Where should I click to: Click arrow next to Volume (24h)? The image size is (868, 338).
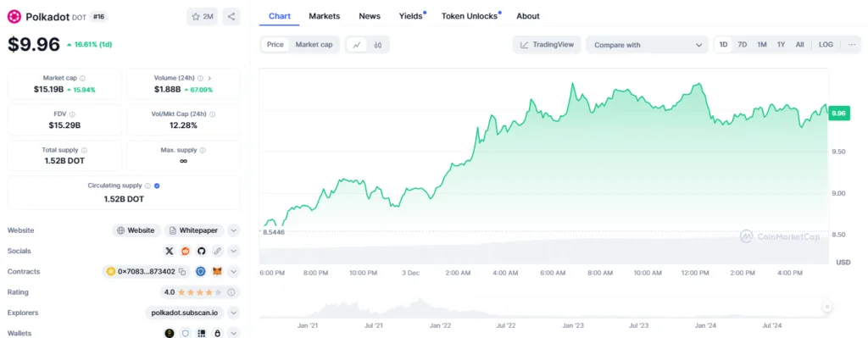(x=210, y=79)
